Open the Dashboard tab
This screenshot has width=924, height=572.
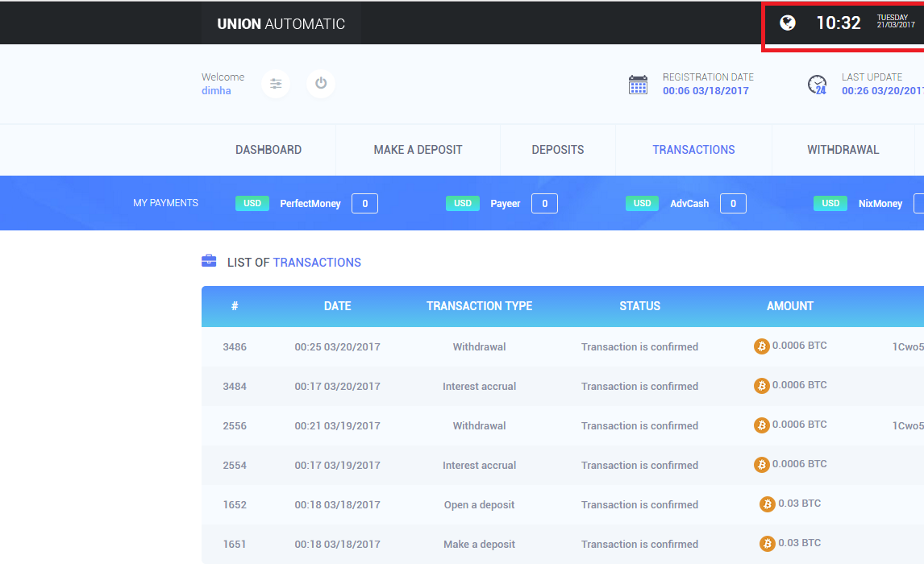click(x=268, y=150)
